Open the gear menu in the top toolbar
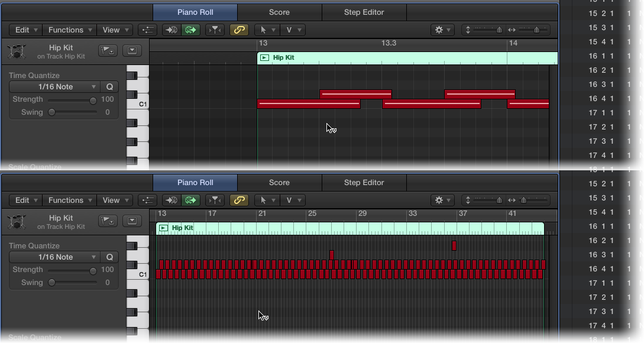Screen dimensions: 644x343 442,30
